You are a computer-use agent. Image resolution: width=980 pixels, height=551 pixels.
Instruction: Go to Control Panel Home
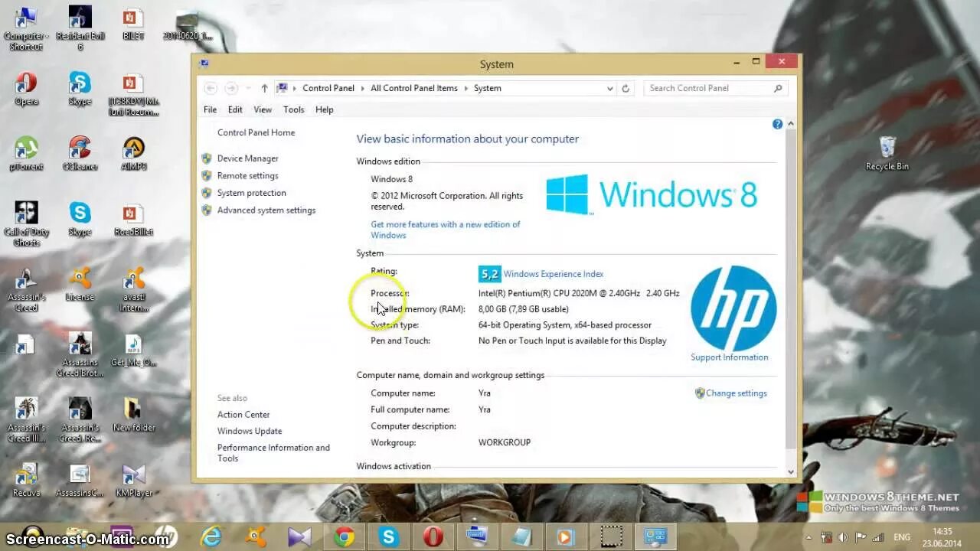[x=256, y=132]
